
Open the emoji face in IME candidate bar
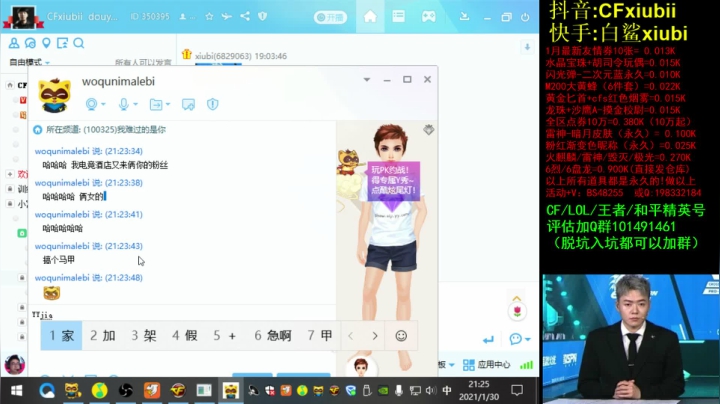click(x=401, y=336)
